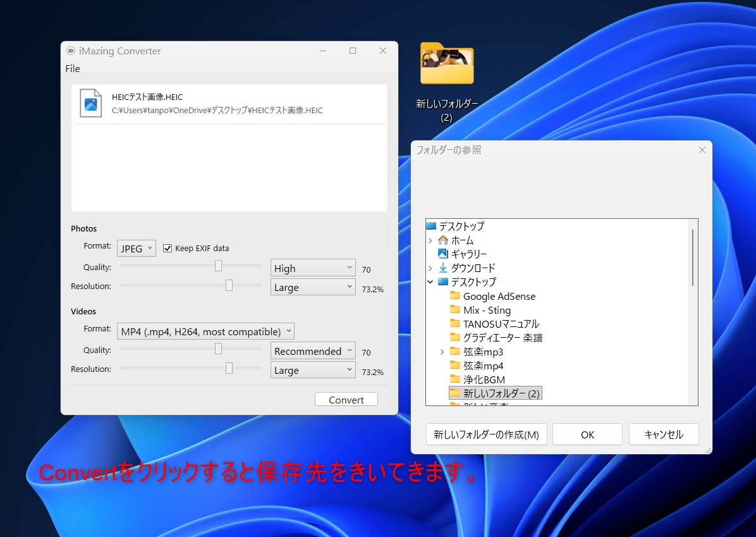This screenshot has width=756, height=537.
Task: Select 浄化BGM folder in the tree
Action: click(x=484, y=380)
